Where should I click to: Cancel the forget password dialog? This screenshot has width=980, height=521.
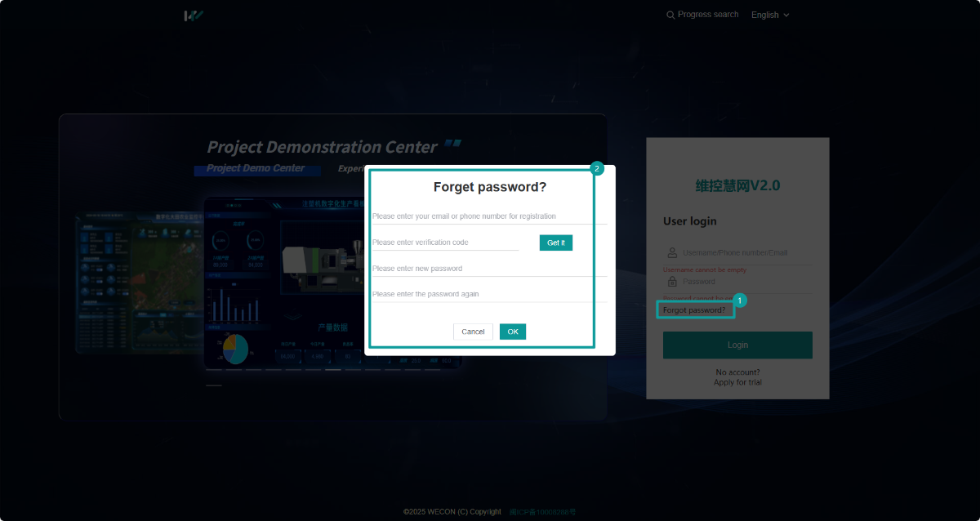pyautogui.click(x=473, y=332)
